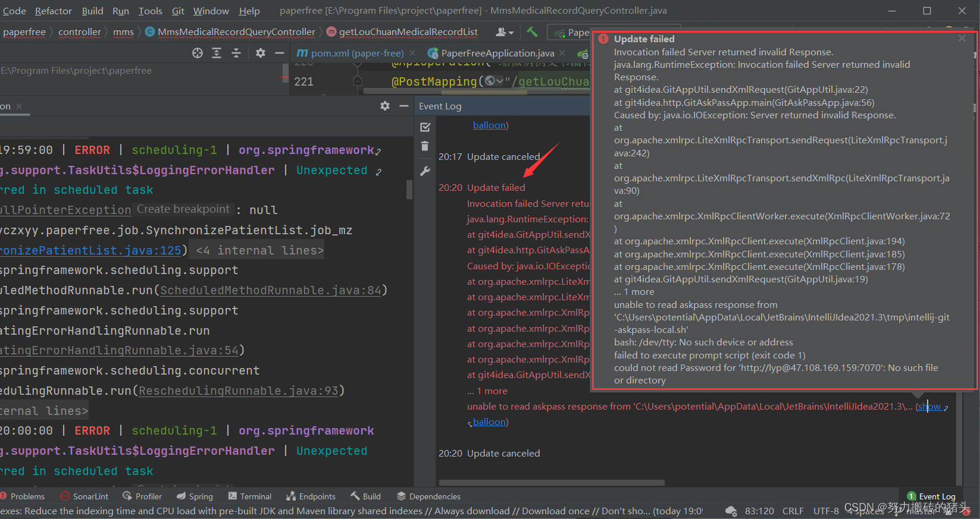Open the Spring tool window
The height and width of the screenshot is (519, 980).
point(195,496)
